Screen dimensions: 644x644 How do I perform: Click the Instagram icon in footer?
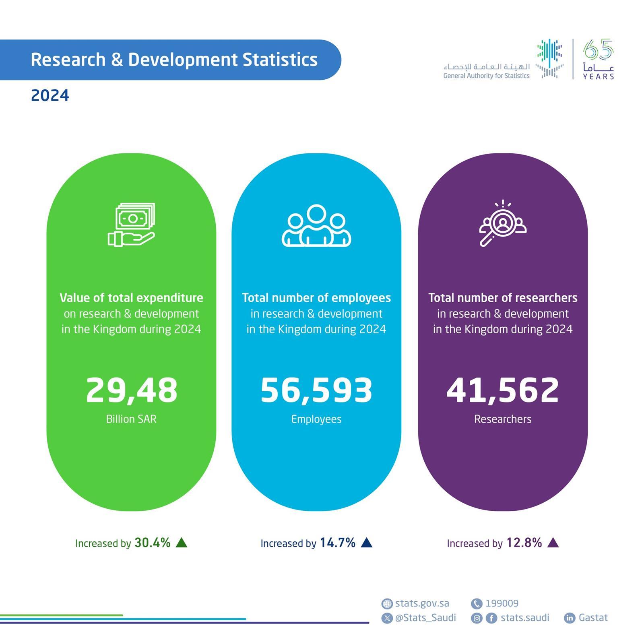[477, 618]
